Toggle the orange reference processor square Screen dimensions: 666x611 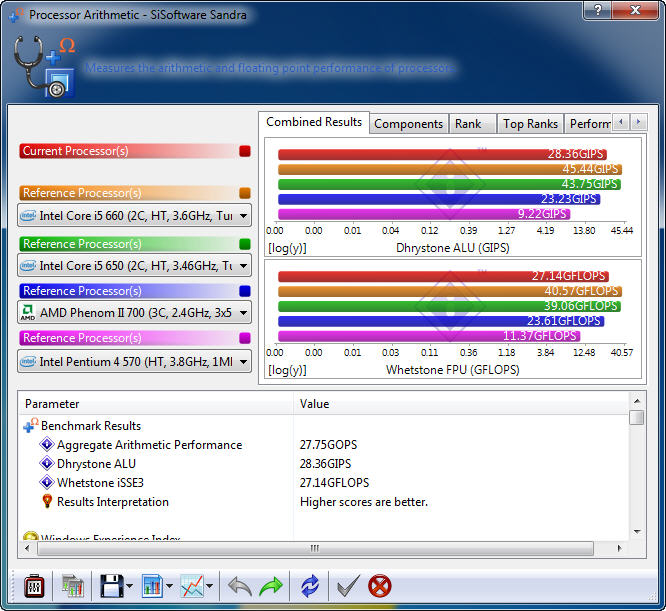245,193
